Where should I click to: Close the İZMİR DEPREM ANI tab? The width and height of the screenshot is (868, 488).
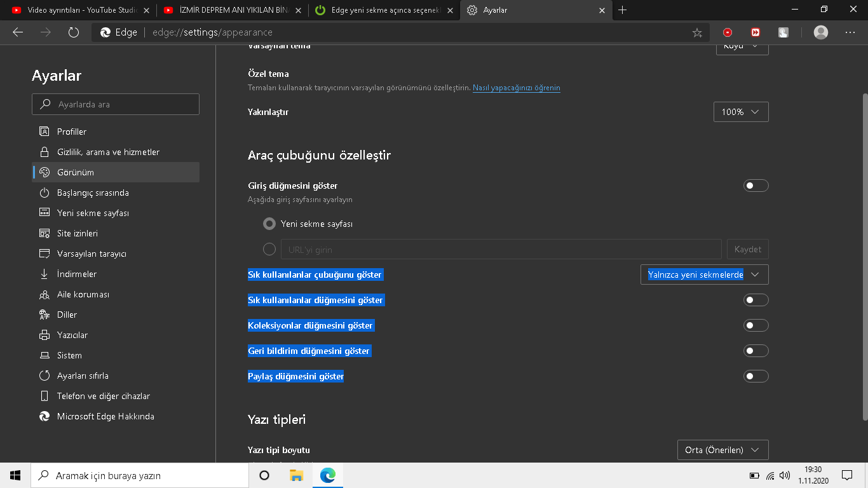click(x=299, y=10)
